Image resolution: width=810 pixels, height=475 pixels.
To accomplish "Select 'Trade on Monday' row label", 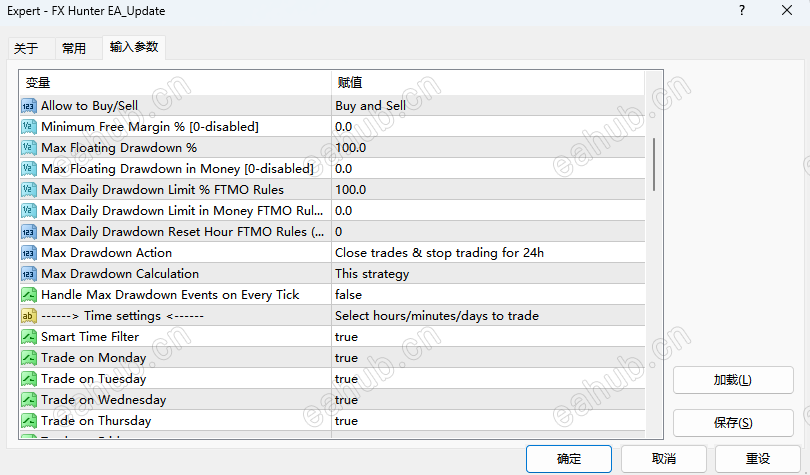I will [x=94, y=358].
